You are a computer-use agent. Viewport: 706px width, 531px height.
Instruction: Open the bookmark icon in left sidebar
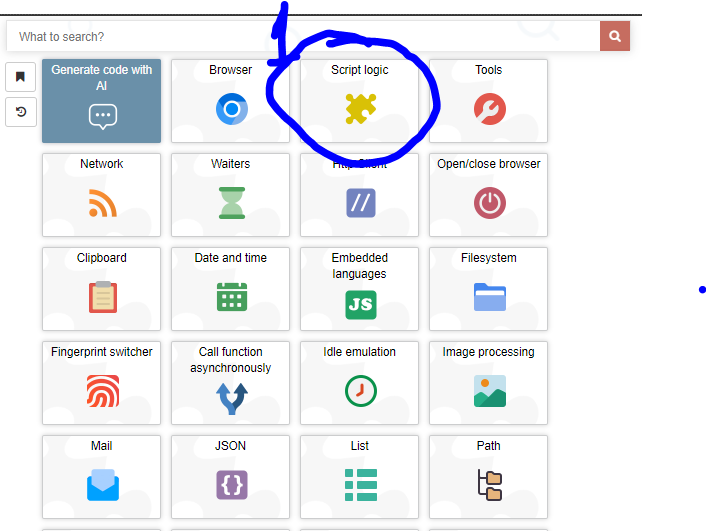20,76
